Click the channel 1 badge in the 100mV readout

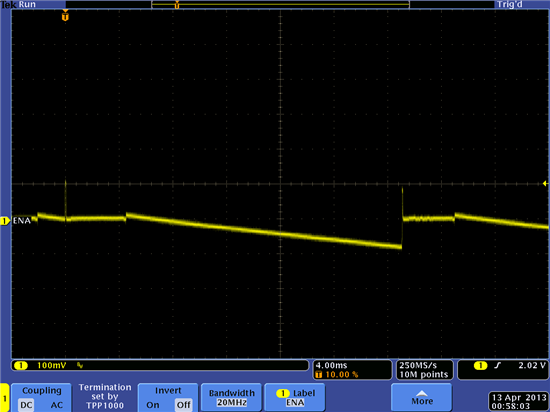click(x=21, y=366)
